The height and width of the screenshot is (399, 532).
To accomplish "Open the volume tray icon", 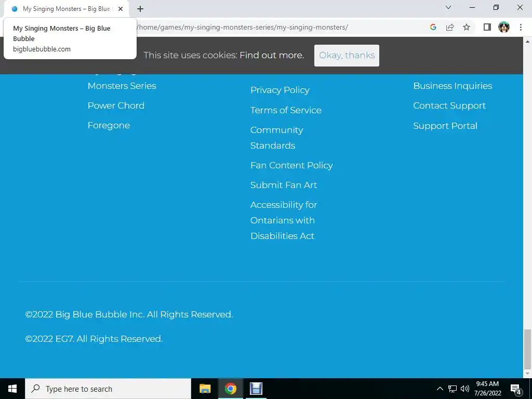I will click(x=465, y=389).
